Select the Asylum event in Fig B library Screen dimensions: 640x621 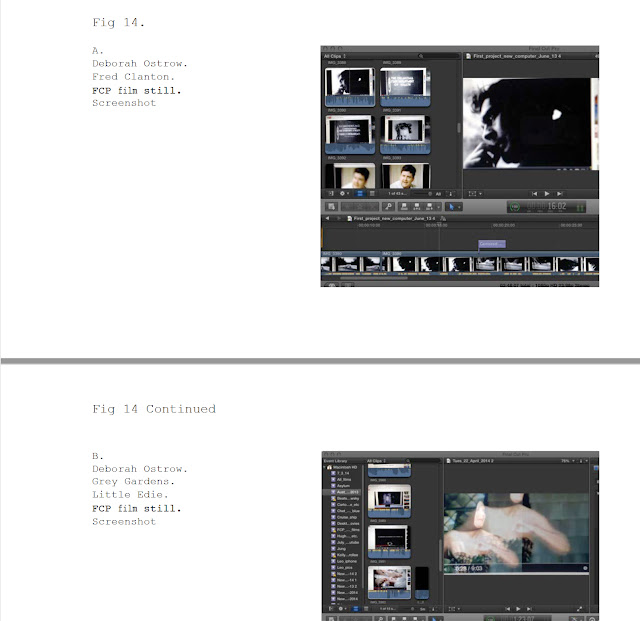(343, 486)
